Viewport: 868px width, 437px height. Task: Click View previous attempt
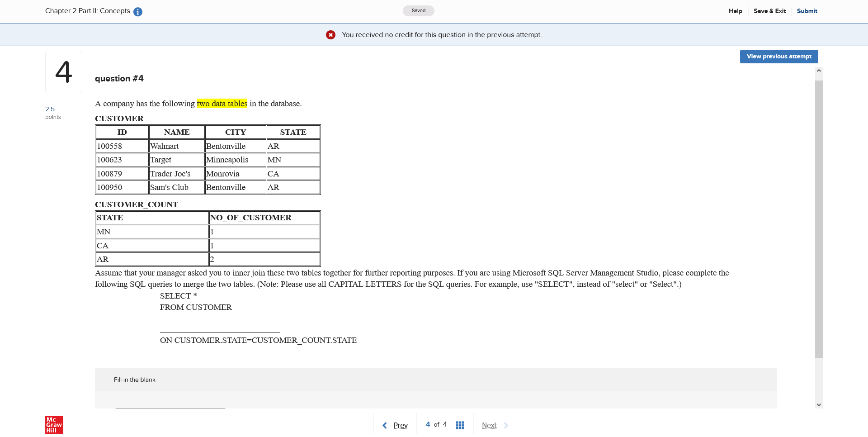[778, 56]
